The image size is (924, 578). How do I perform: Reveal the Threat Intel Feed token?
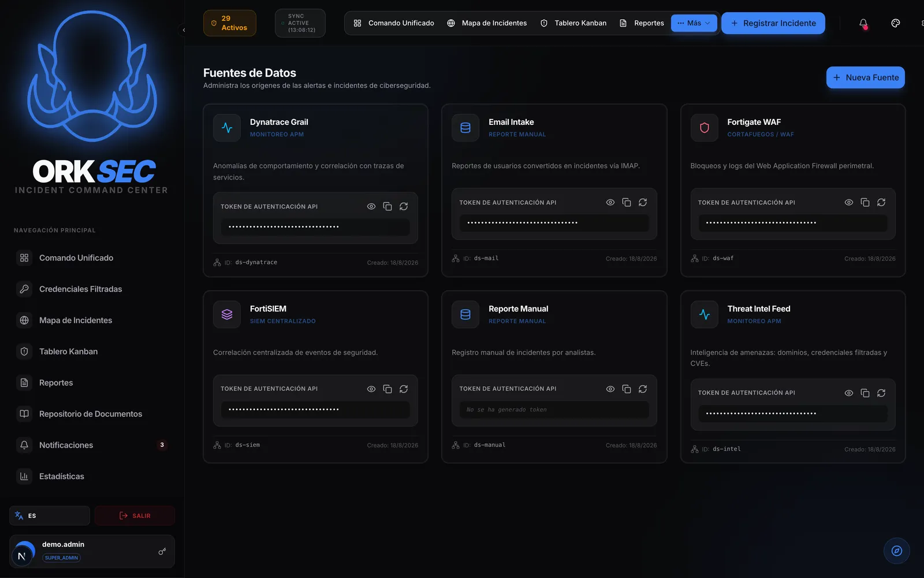849,393
